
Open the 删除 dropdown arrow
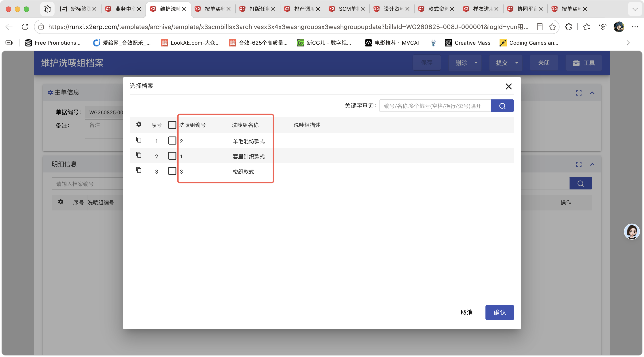tap(476, 63)
